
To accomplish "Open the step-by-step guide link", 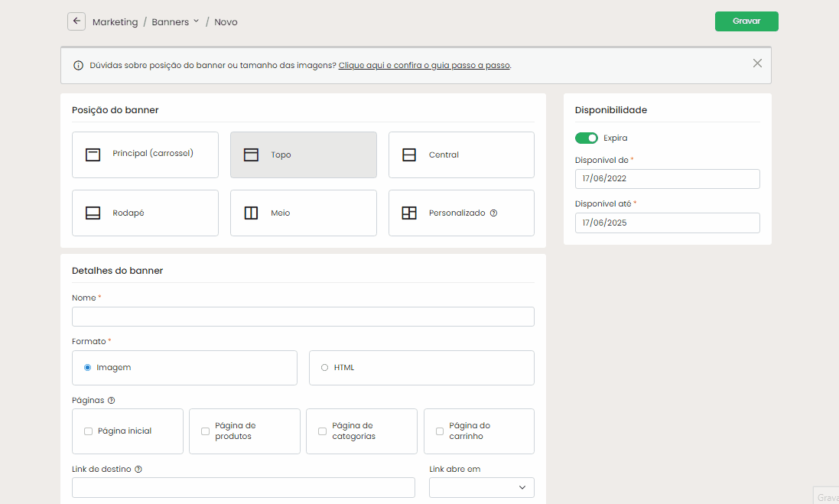I will point(424,66).
